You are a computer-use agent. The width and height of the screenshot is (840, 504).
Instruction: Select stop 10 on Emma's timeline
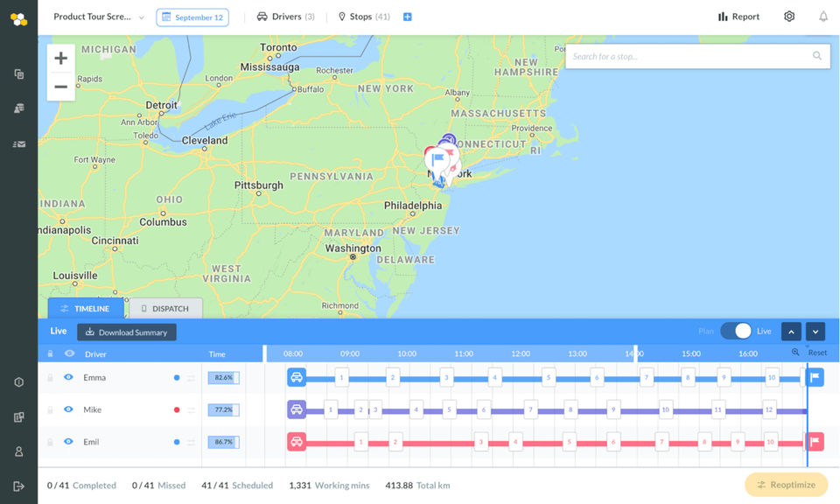tap(772, 378)
